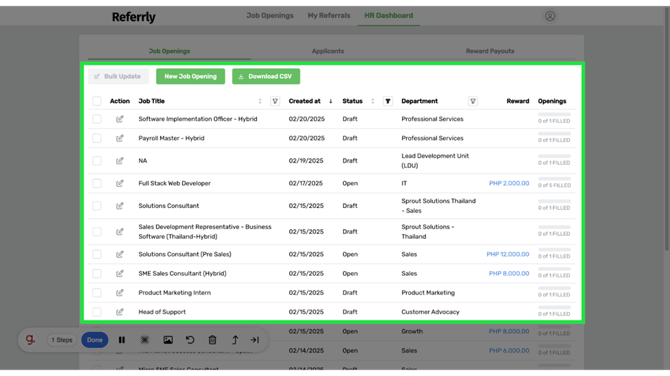Viewport: 670px width, 376px height.
Task: Click the image icon in recorder toolbar
Action: [168, 340]
